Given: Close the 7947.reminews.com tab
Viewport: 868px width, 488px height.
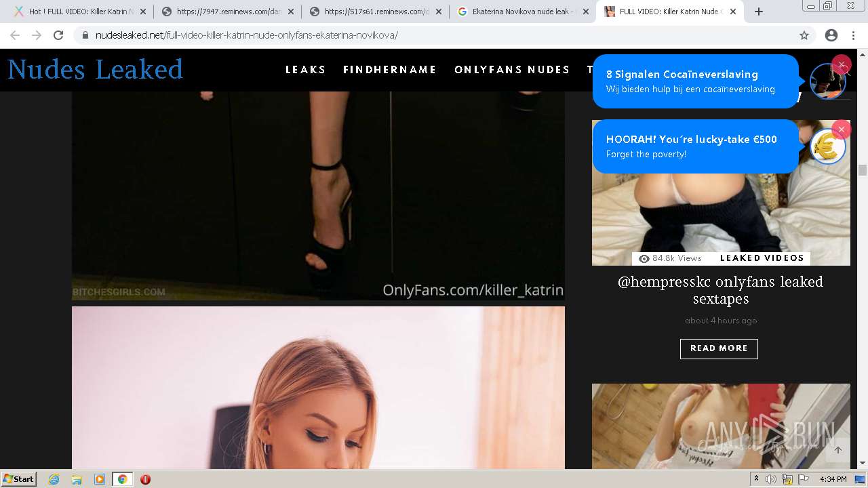Looking at the screenshot, I should (x=290, y=12).
